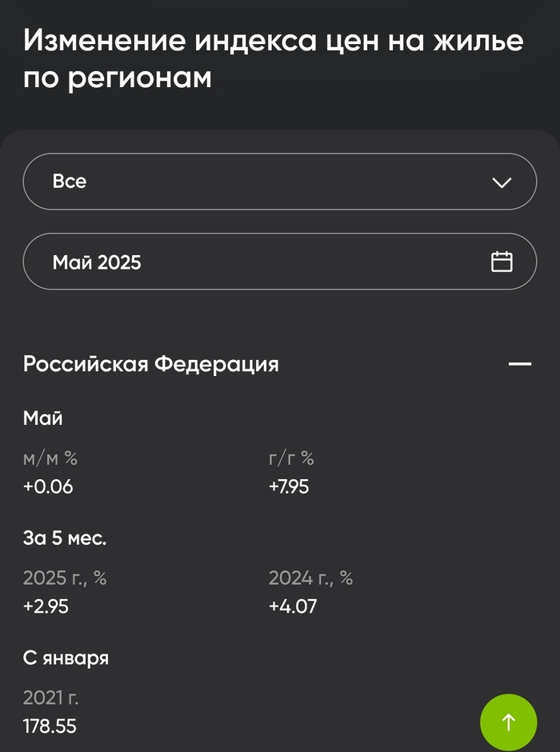The image size is (560, 752).
Task: Click the "2024 г., %" label
Action: click(x=310, y=578)
